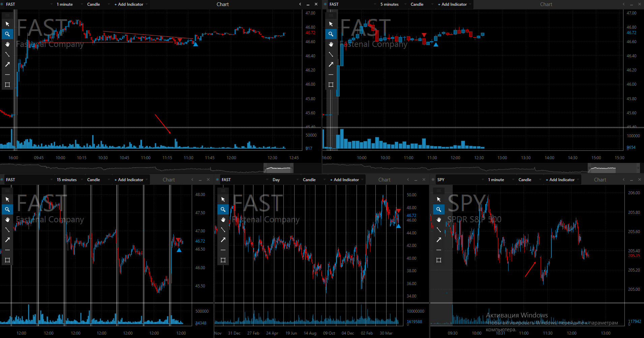Switch to the Chart tab of the SPY panel
644x338 pixels.
pyautogui.click(x=600, y=180)
